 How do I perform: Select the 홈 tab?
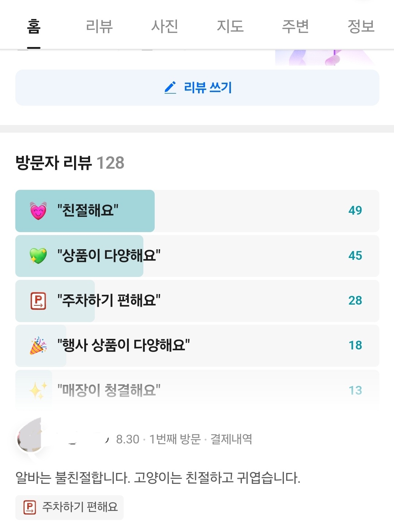pos(34,26)
